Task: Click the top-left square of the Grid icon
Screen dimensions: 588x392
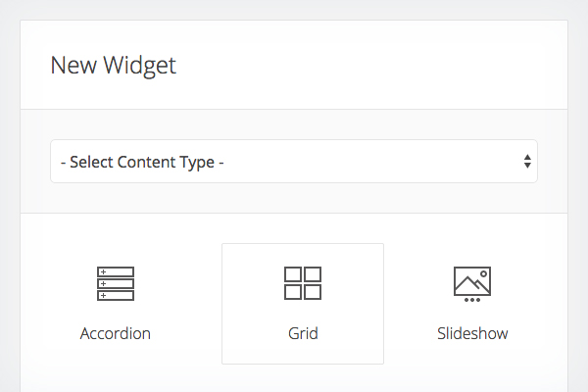Action: pyautogui.click(x=293, y=273)
